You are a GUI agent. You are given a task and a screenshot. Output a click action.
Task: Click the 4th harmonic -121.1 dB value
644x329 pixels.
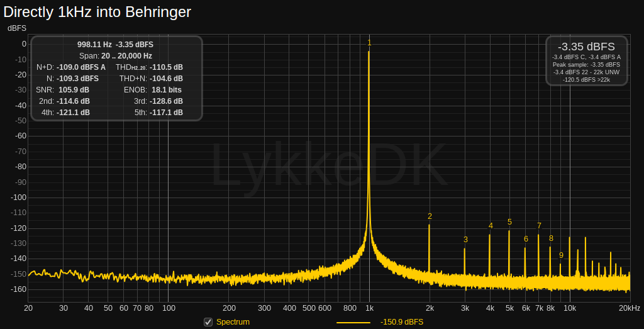pyautogui.click(x=73, y=112)
